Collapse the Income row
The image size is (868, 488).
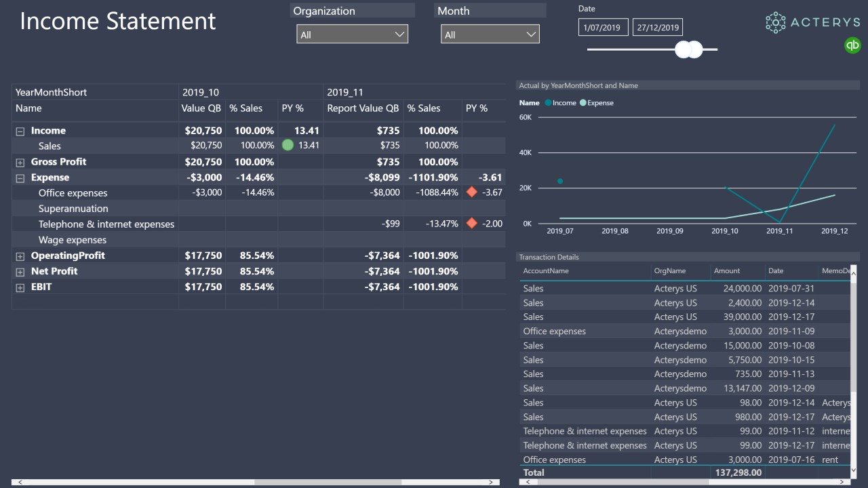pos(20,131)
